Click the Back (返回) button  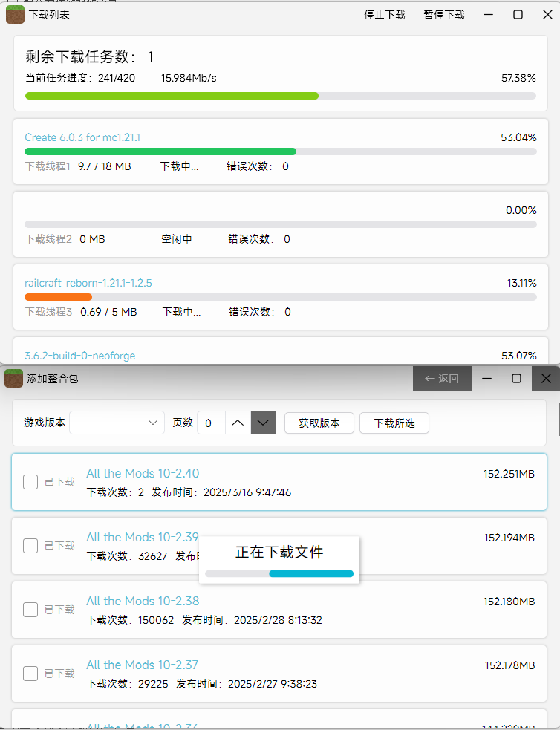(442, 378)
